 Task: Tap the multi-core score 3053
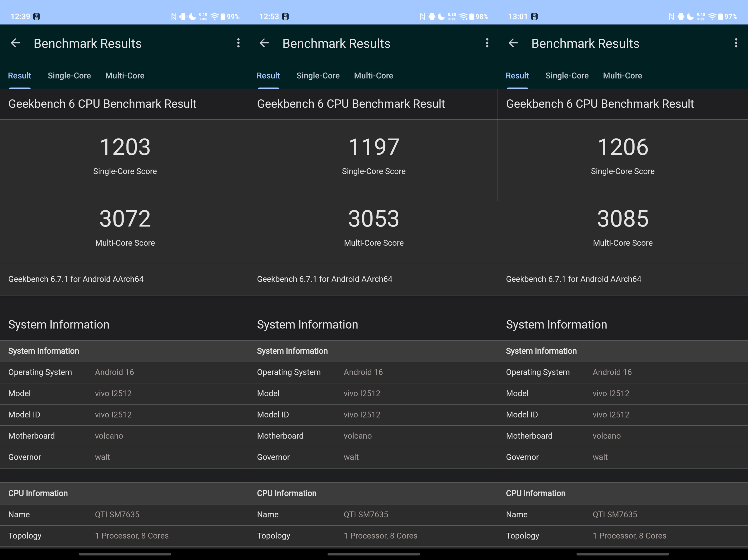[374, 218]
